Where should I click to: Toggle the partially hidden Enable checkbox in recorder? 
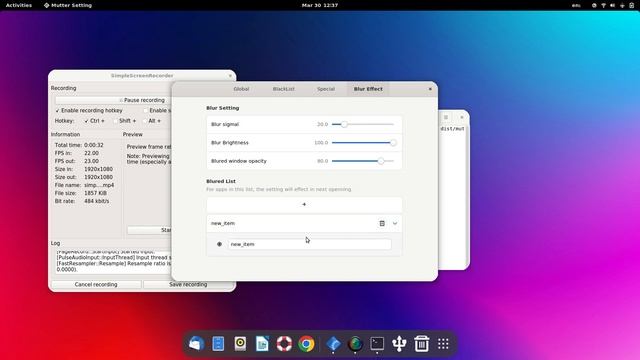(x=146, y=111)
